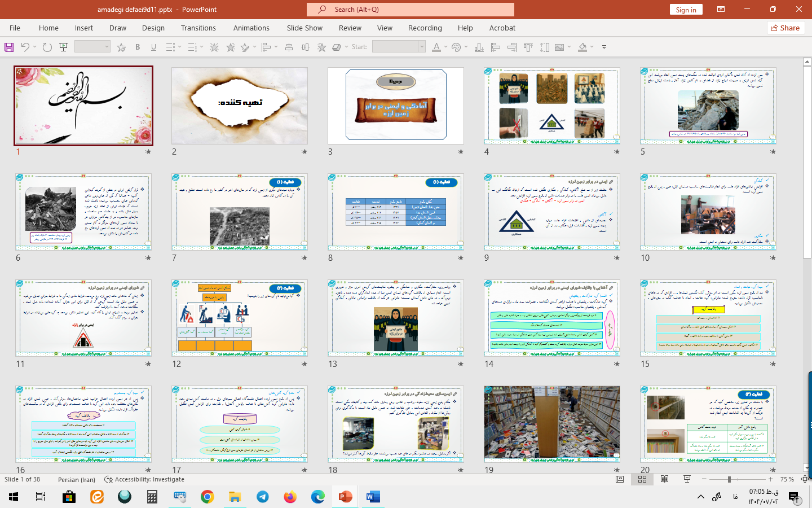
Task: Launch Slide Show icon in status bar
Action: (687, 479)
